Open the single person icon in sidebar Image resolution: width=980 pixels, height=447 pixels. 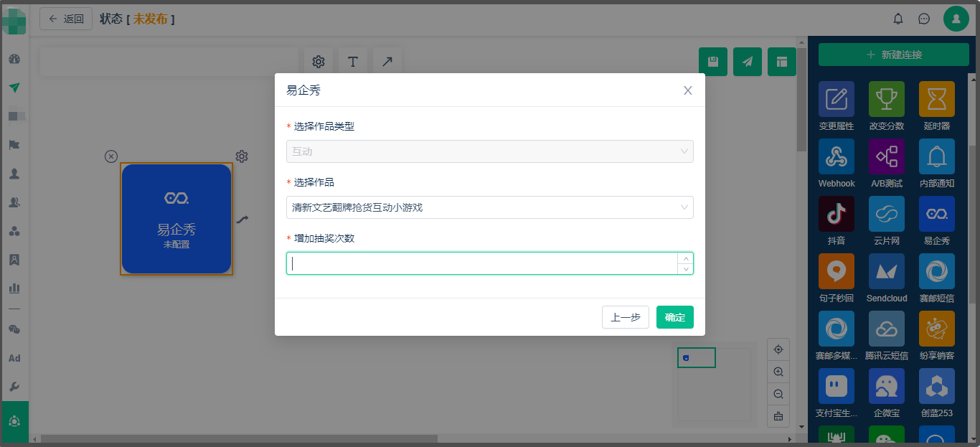coord(14,174)
